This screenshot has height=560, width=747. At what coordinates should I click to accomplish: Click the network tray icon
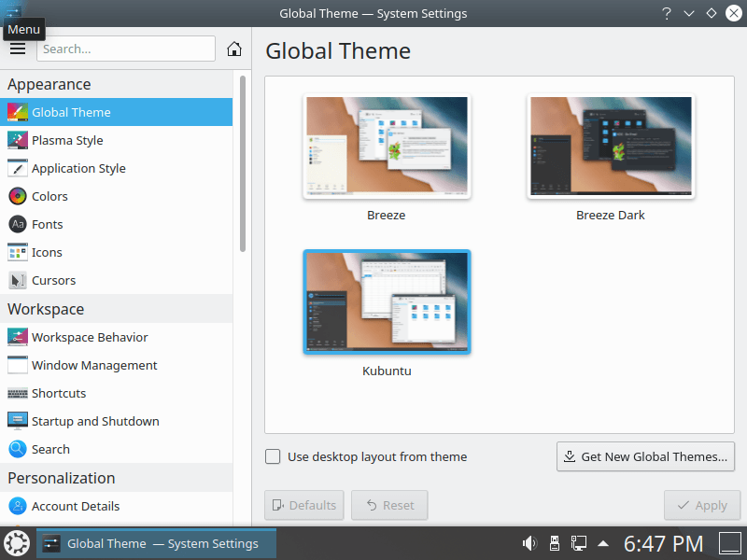pos(579,543)
